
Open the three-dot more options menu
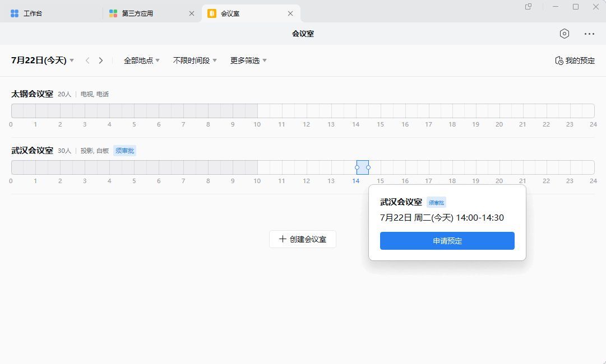(x=589, y=34)
